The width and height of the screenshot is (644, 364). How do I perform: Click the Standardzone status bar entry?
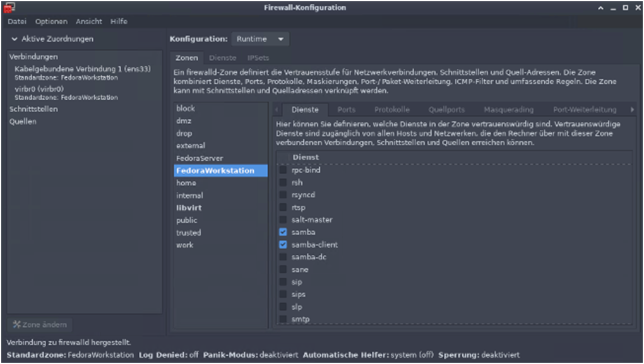(x=70, y=355)
